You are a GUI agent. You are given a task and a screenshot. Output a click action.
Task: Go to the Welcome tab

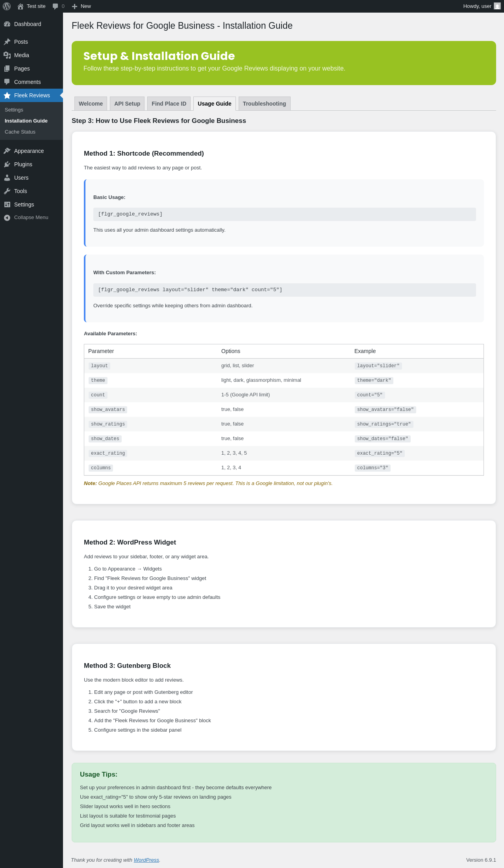pos(91,104)
